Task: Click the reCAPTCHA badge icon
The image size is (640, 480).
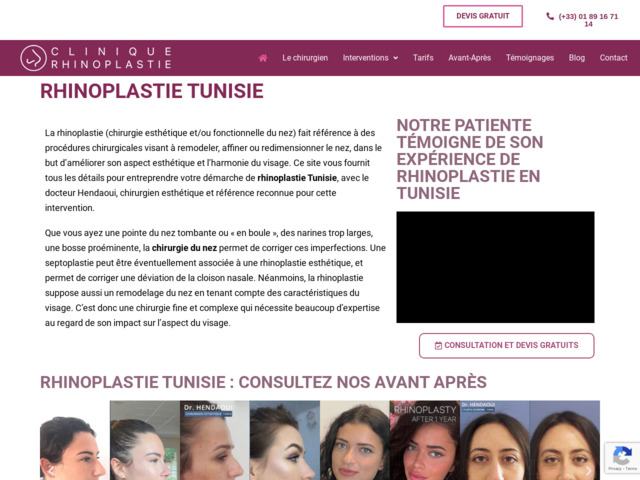Action: pyautogui.click(x=622, y=455)
